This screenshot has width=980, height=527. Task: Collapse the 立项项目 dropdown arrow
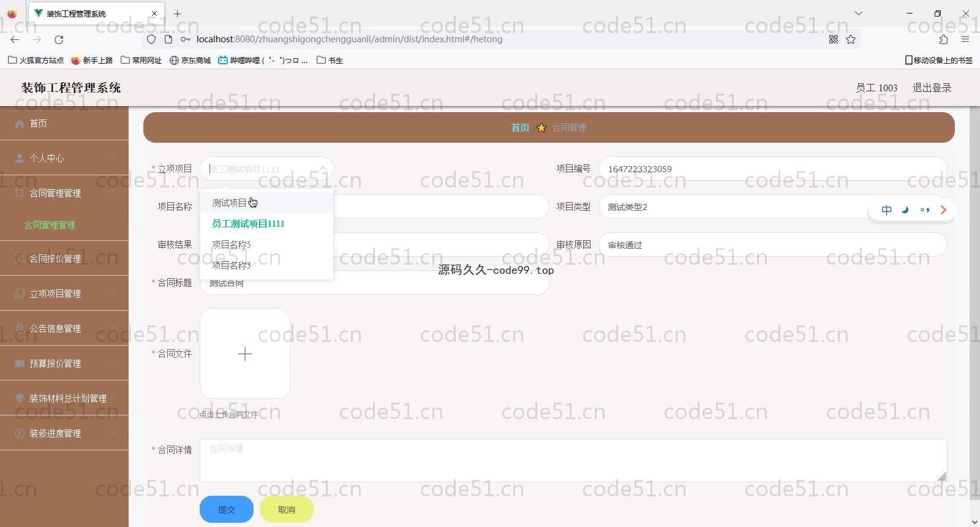pyautogui.click(x=323, y=169)
